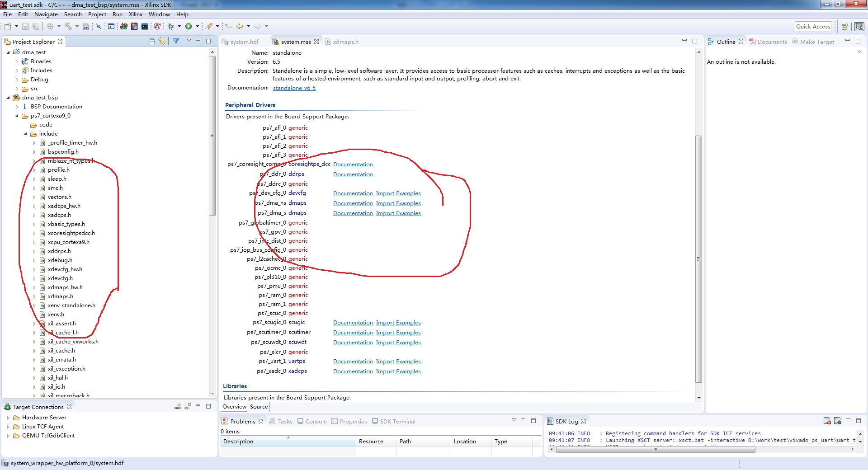Click the red circular repositories icon

[157, 27]
